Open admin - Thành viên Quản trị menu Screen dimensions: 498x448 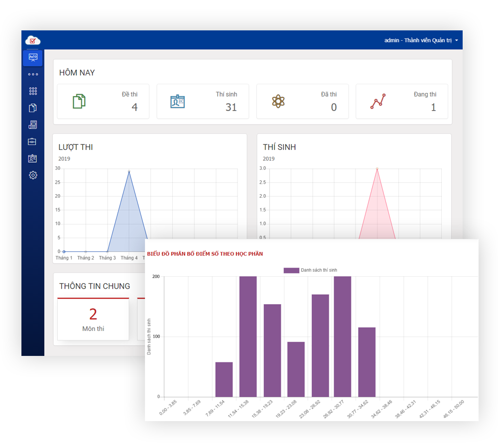[421, 40]
